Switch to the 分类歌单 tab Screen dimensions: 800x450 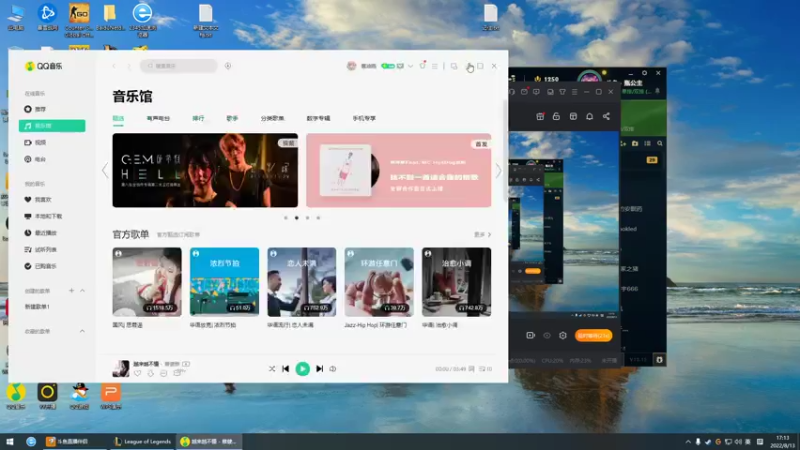(272, 118)
